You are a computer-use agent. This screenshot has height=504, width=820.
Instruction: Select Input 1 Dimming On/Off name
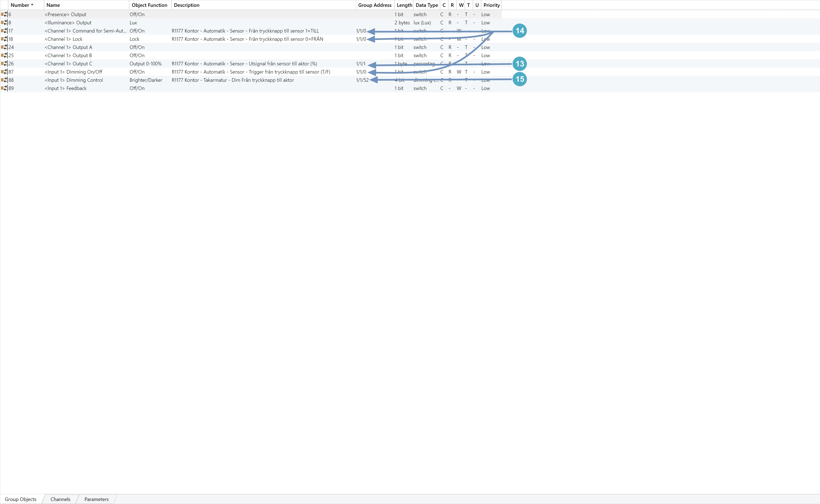(x=73, y=72)
